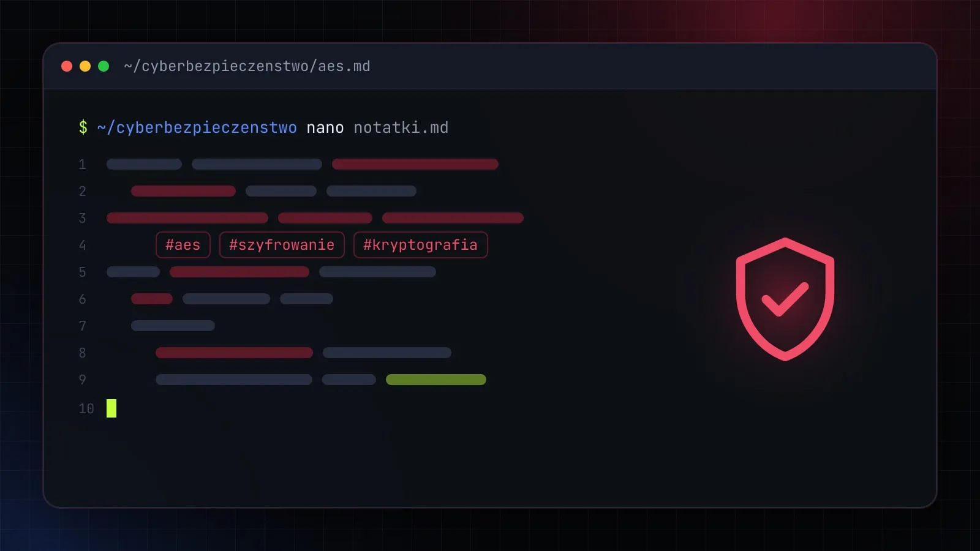Click line number 10
This screenshot has width=980, height=551.
click(x=86, y=408)
